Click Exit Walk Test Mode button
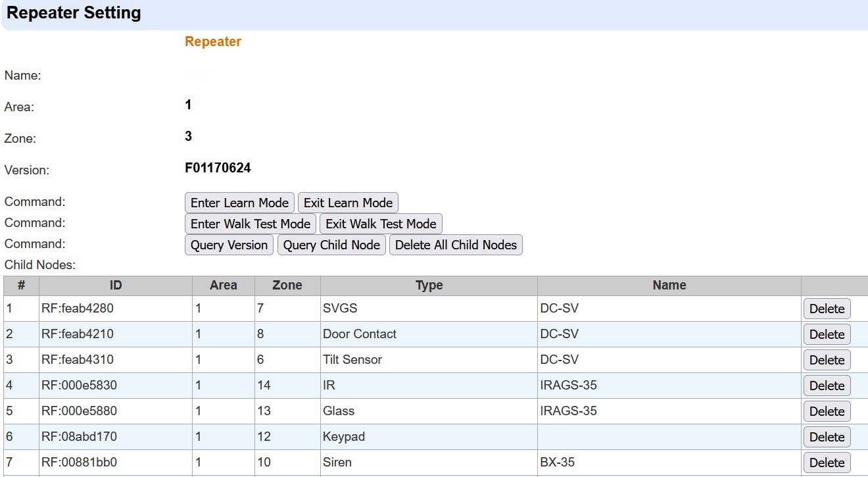The width and height of the screenshot is (868, 477). 381,224
